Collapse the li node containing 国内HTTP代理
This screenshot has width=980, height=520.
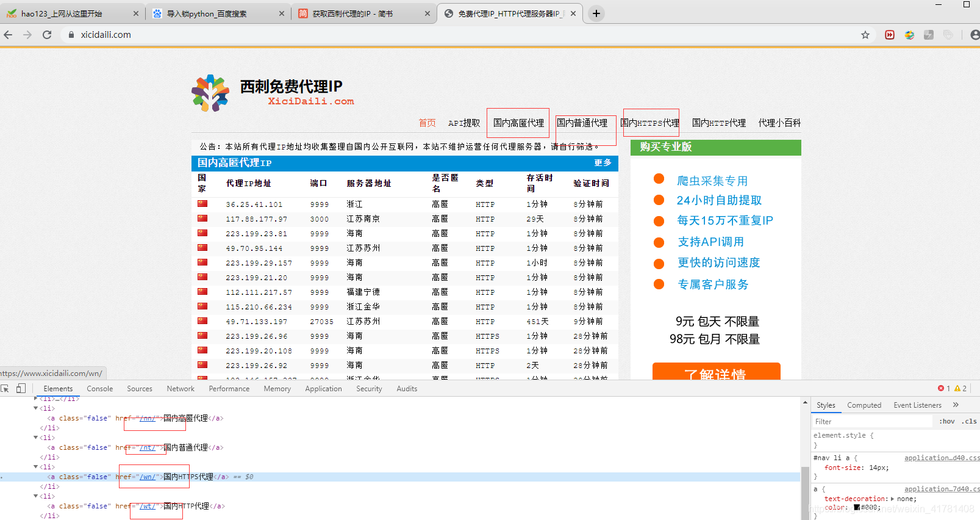point(36,496)
